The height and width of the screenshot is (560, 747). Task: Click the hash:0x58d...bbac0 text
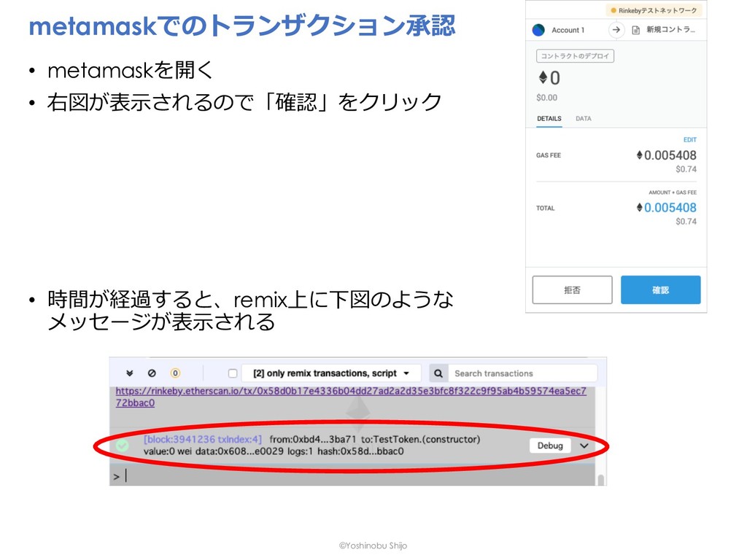[360, 451]
